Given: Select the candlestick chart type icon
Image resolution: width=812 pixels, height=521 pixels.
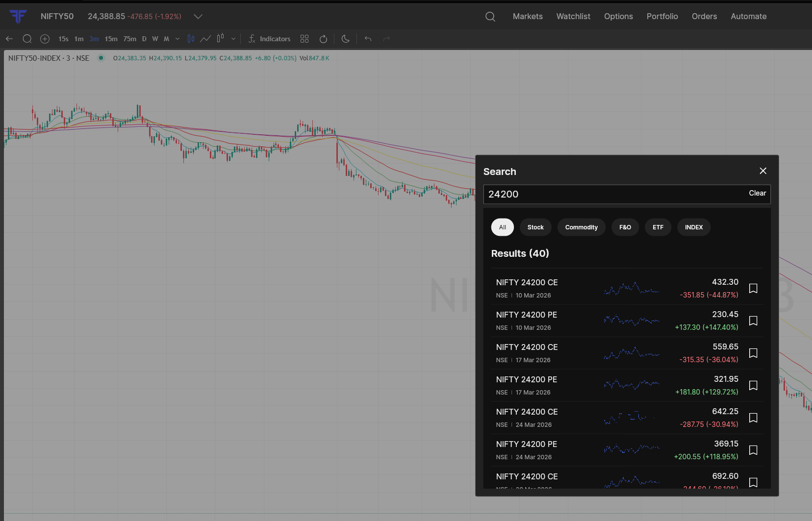Looking at the screenshot, I should 191,39.
